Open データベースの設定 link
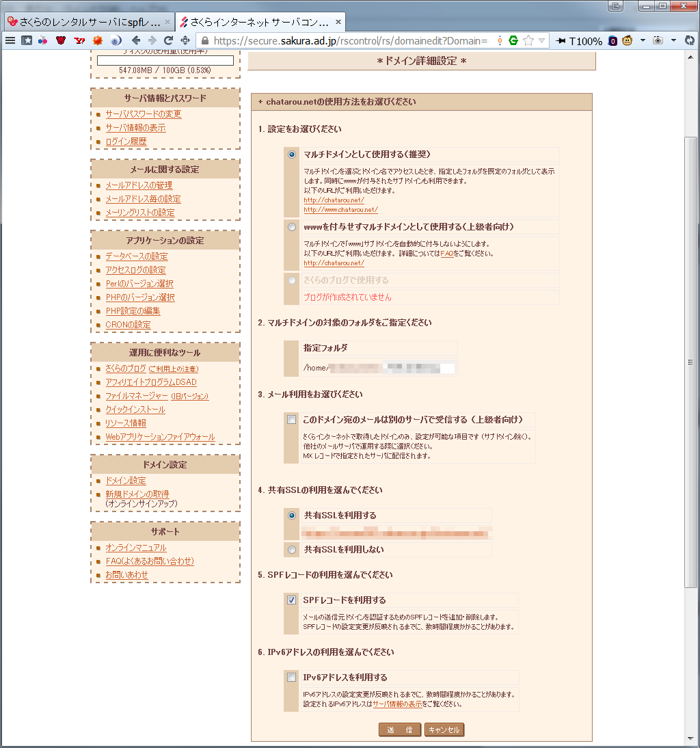 pos(137,256)
